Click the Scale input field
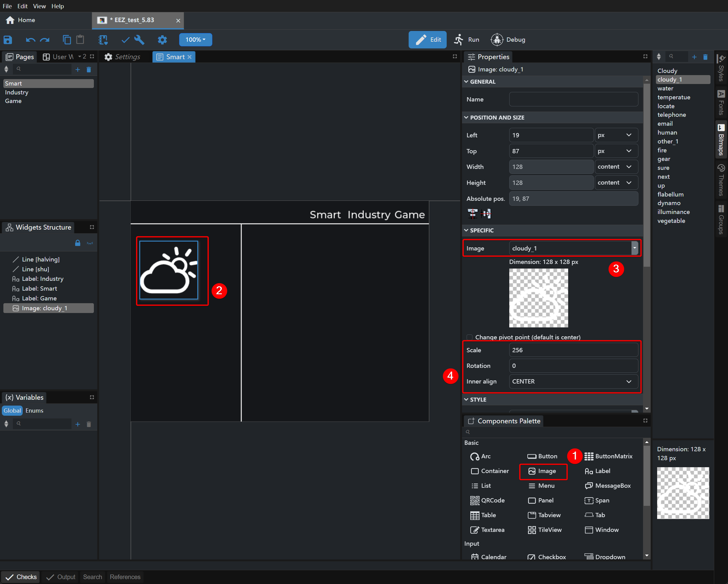 [573, 350]
